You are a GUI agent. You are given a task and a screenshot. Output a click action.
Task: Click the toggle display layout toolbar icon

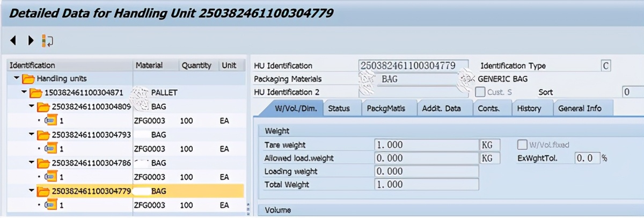pyautogui.click(x=48, y=41)
